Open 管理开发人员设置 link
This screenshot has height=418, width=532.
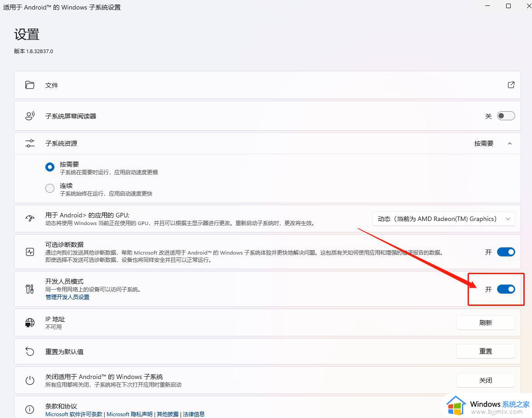click(68, 297)
